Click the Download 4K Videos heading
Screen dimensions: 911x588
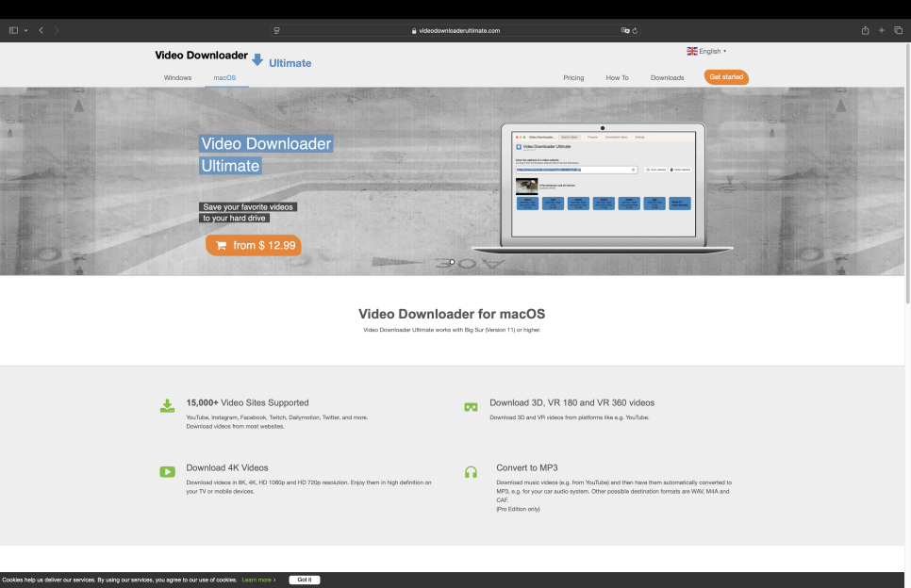227,467
